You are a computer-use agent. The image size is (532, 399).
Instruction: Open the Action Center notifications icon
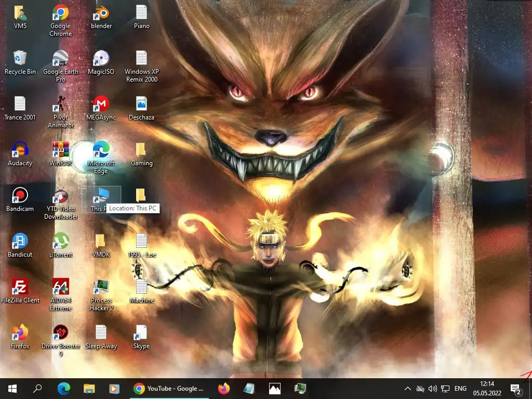tap(516, 389)
